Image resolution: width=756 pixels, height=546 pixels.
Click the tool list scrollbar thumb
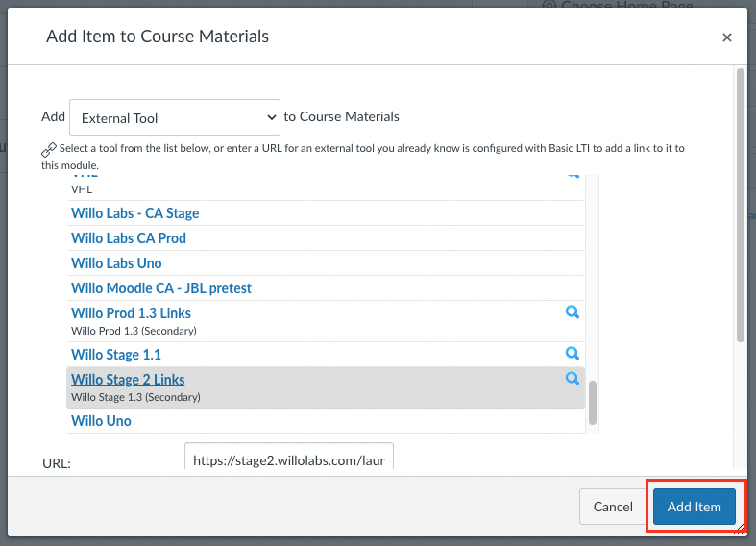(x=593, y=403)
